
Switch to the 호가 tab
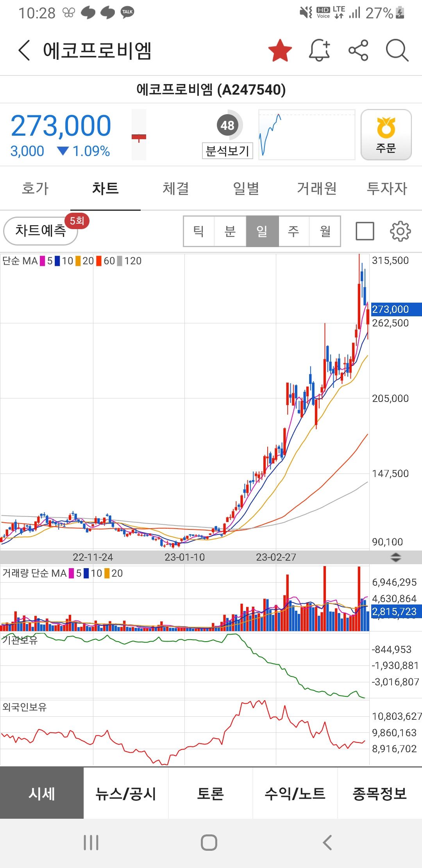(x=35, y=188)
